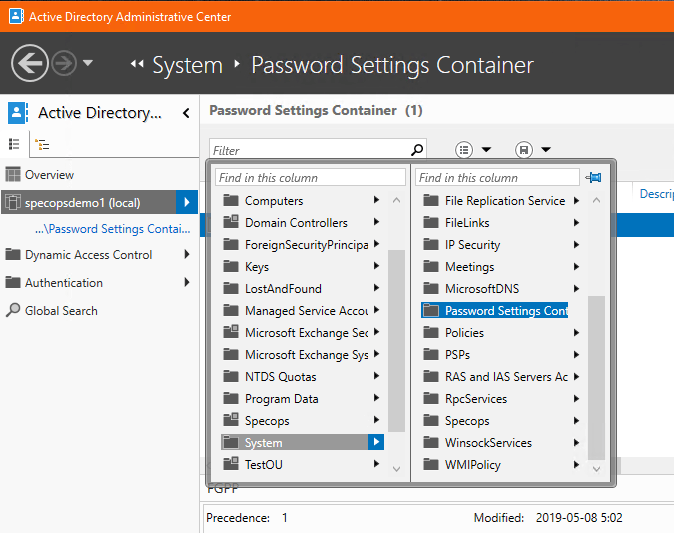Click first column scroll up arrow
The image size is (674, 533).
(396, 200)
